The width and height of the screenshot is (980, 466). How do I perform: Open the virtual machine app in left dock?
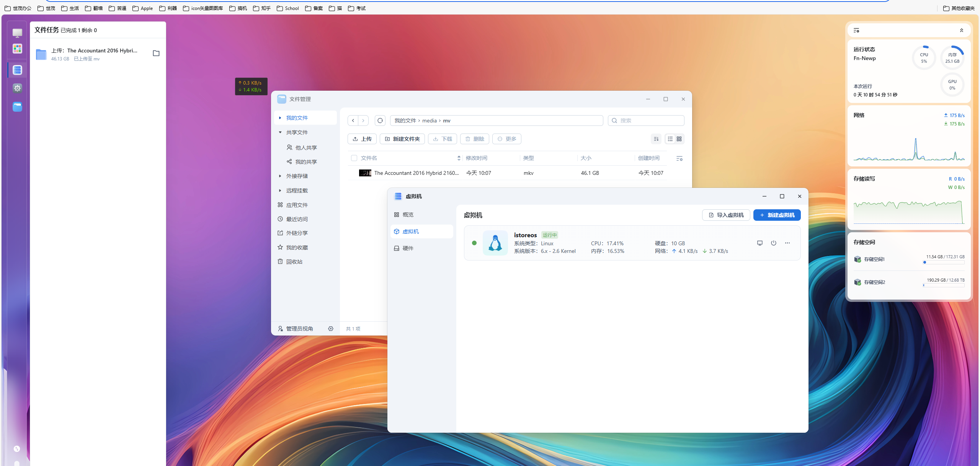tap(17, 70)
